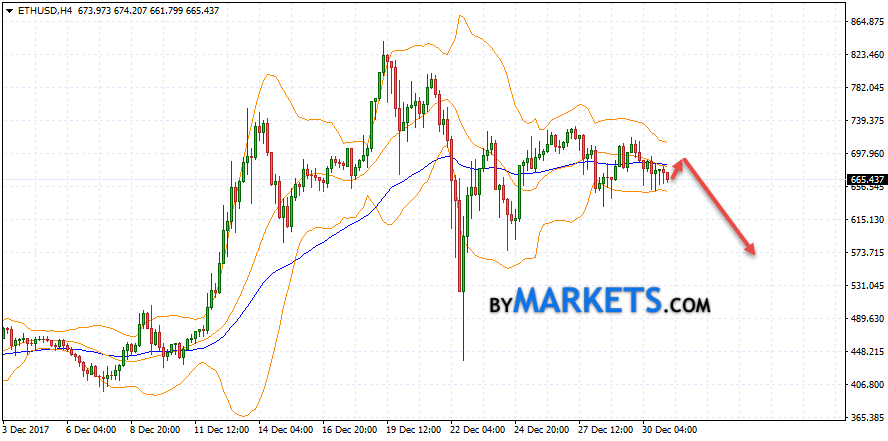The width and height of the screenshot is (888, 441).
Task: Click the long wick bottom of 22 Dec candle
Action: point(465,358)
